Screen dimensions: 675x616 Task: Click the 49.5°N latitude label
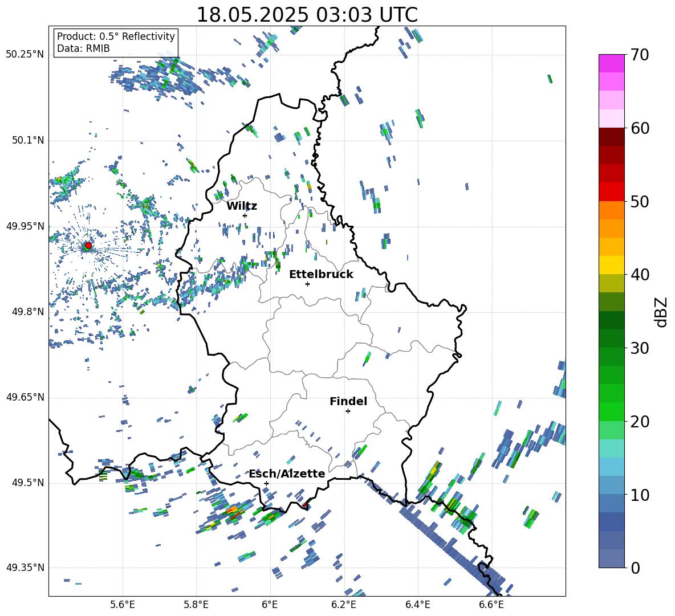pyautogui.click(x=28, y=482)
